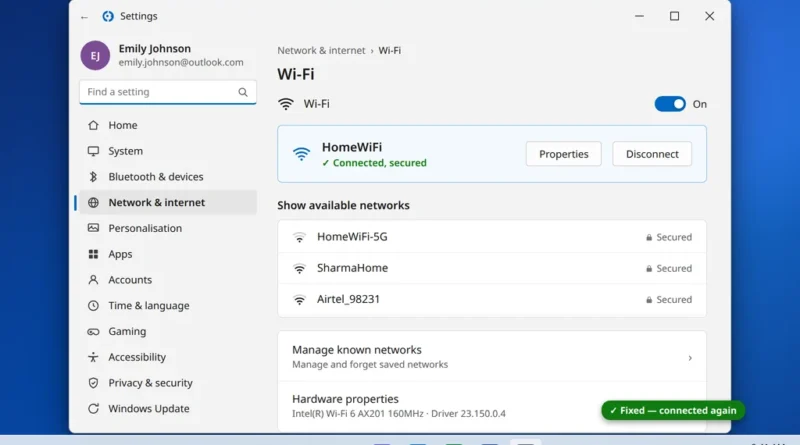The height and width of the screenshot is (445, 800).
Task: Click the Intel(R) Wi-Fi 6 AX201 driver text
Action: (398, 414)
